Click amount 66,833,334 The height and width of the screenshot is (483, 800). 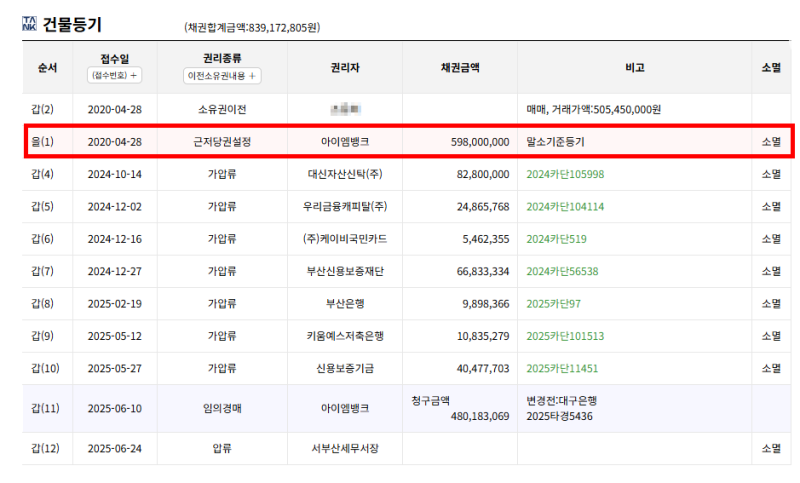click(x=483, y=271)
